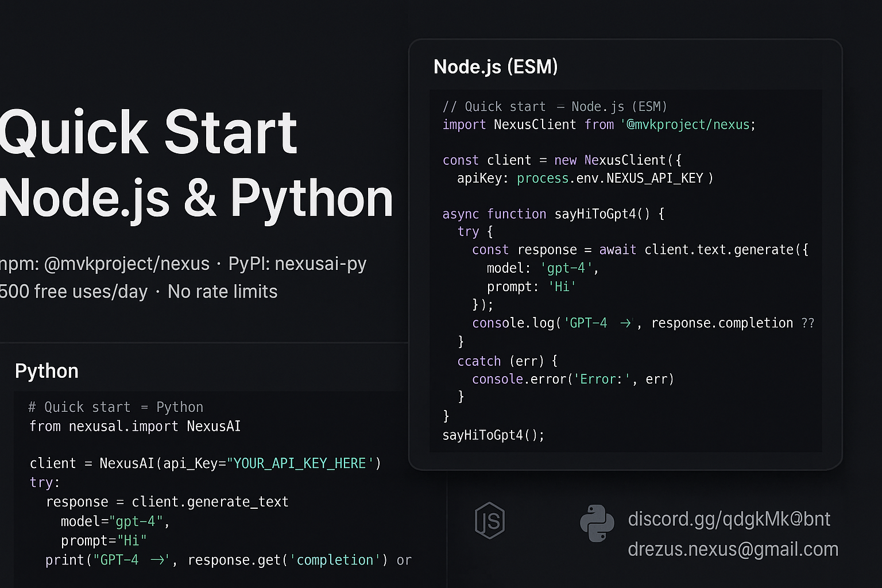Click the No rate limits text

222,291
